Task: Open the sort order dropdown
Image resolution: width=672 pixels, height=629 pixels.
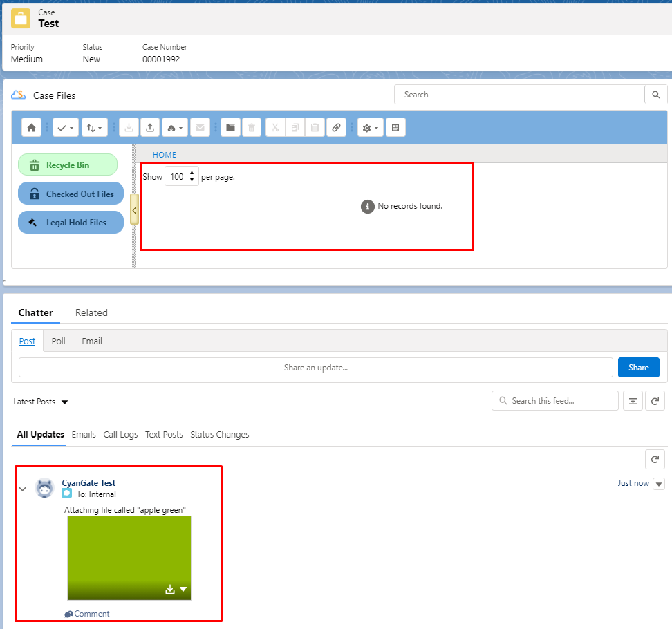Action: coord(94,128)
